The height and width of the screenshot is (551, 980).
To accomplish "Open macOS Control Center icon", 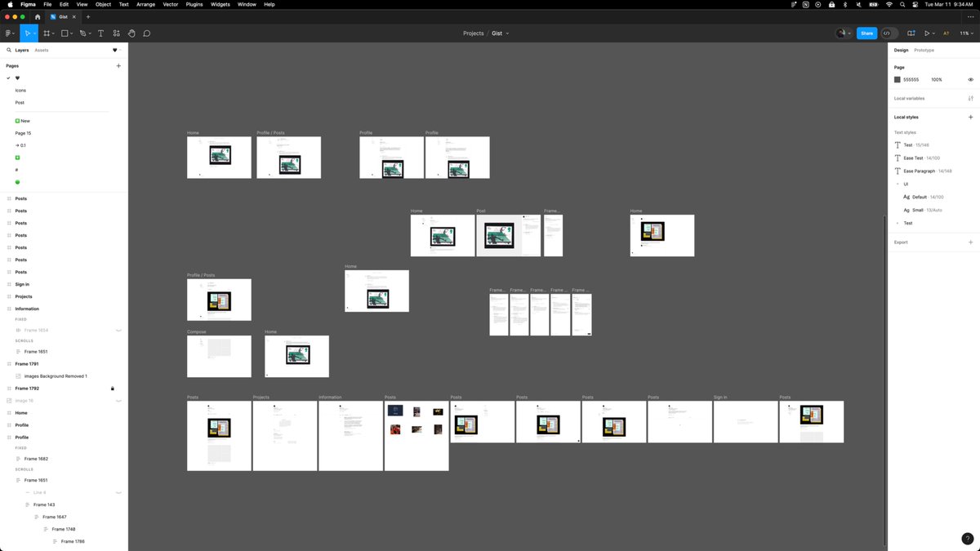I will click(x=915, y=4).
